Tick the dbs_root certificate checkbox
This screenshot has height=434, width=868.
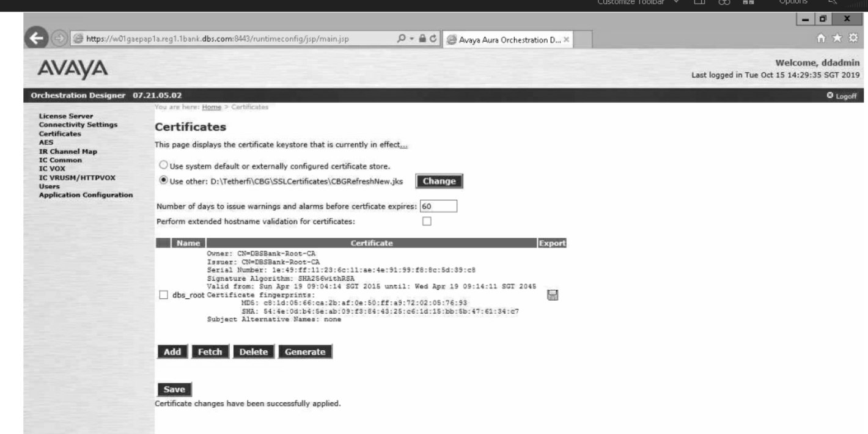pyautogui.click(x=163, y=295)
